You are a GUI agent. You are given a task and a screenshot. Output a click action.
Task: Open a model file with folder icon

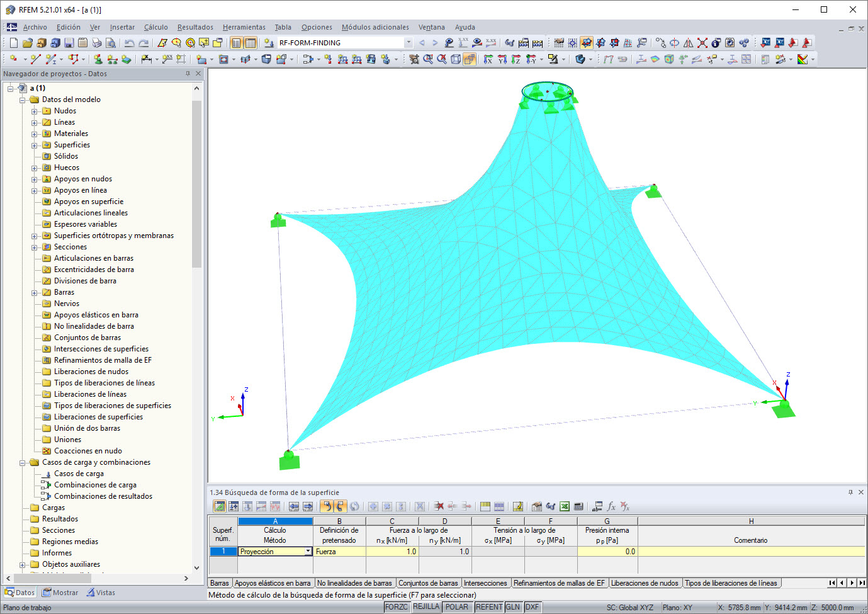coord(27,43)
